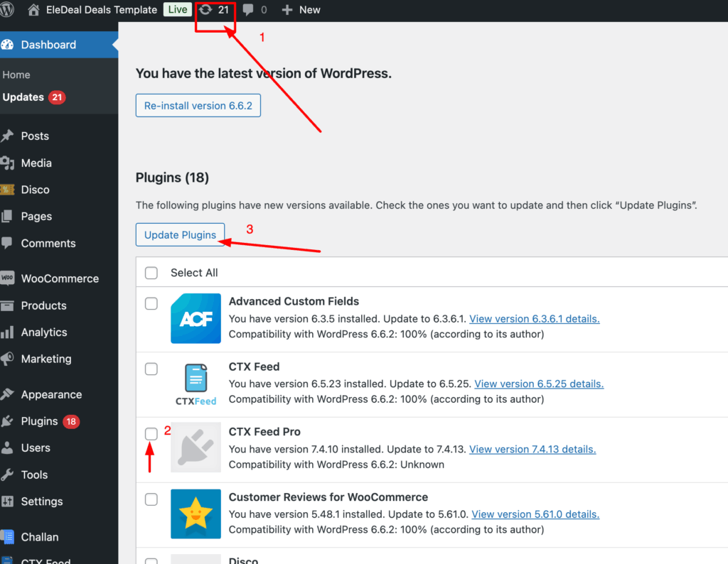Screen dimensions: 728x564
Task: Click Customer Reviews for WooCommerce title
Action: click(328, 497)
